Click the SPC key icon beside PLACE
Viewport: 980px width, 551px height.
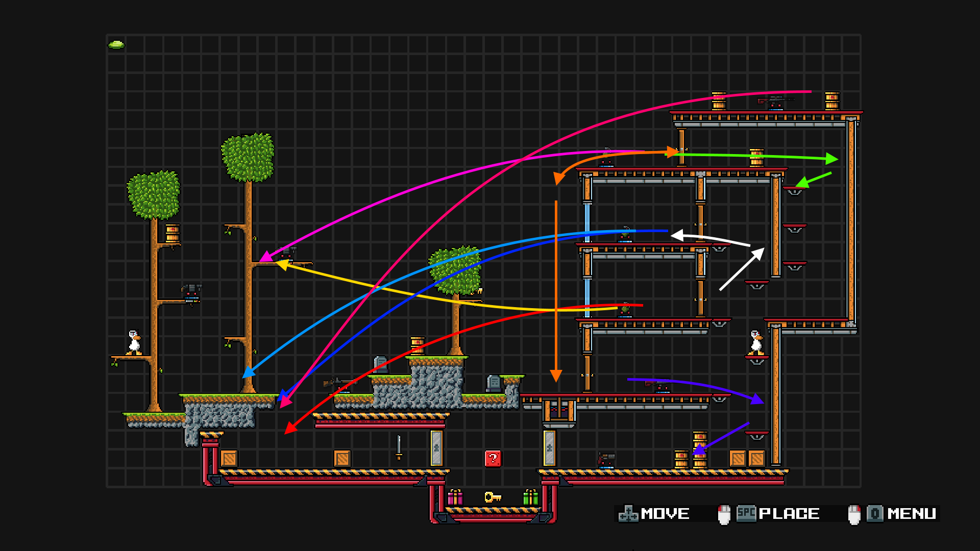pos(746,513)
